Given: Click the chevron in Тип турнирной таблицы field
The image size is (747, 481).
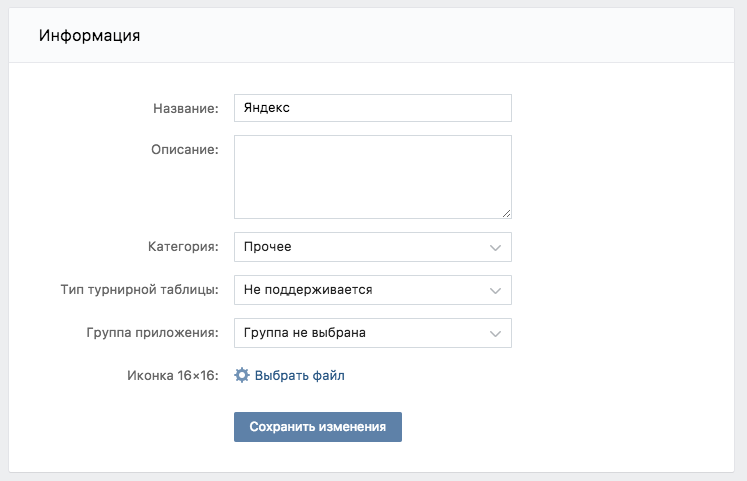Looking at the screenshot, I should pyautogui.click(x=495, y=290).
